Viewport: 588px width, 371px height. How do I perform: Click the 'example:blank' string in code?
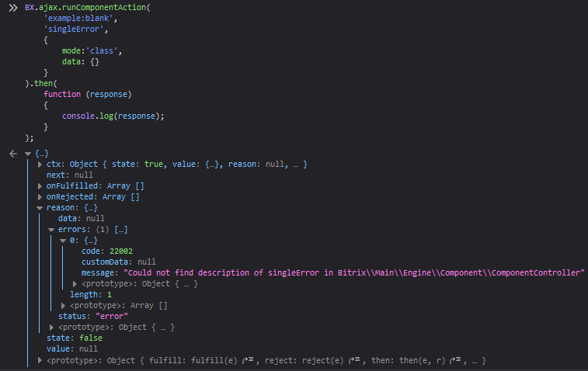click(x=78, y=19)
